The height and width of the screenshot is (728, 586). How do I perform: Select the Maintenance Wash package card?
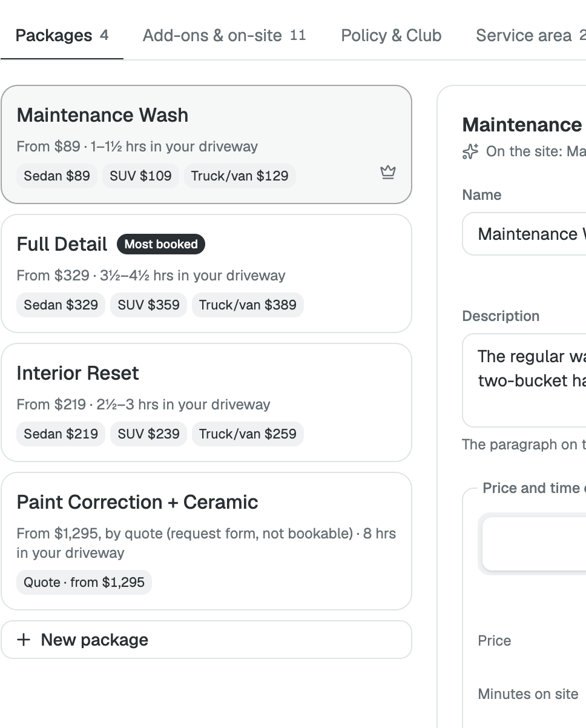pos(206,145)
